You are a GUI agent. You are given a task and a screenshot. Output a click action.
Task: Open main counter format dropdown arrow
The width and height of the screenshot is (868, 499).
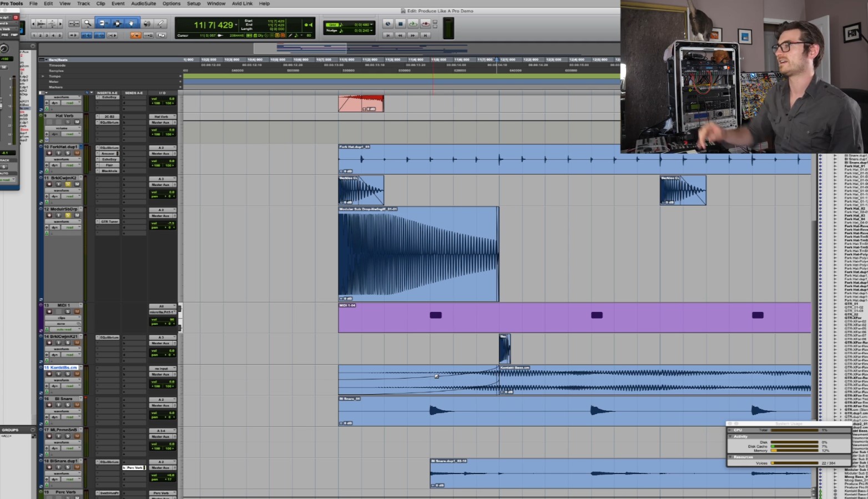click(x=236, y=25)
